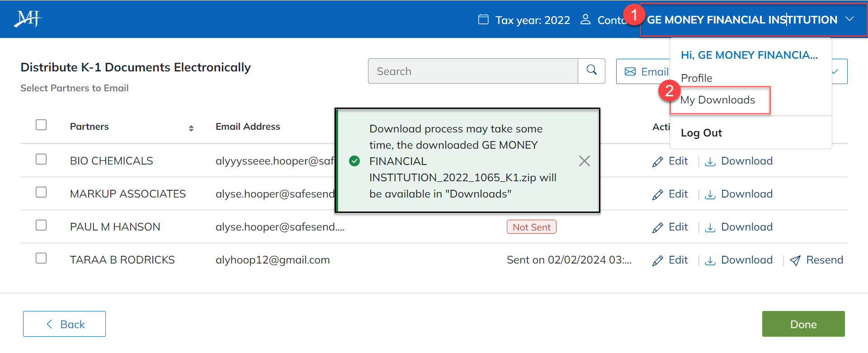Click pencil icon for PAUL M HANSON row
Screen dimensions: 868x353
coord(658,227)
